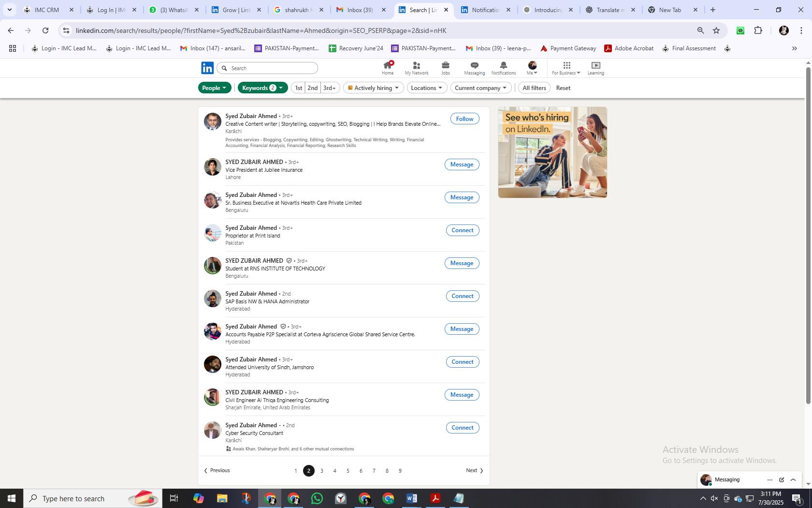Go back in browser history
The image size is (812, 508).
tap(11, 30)
